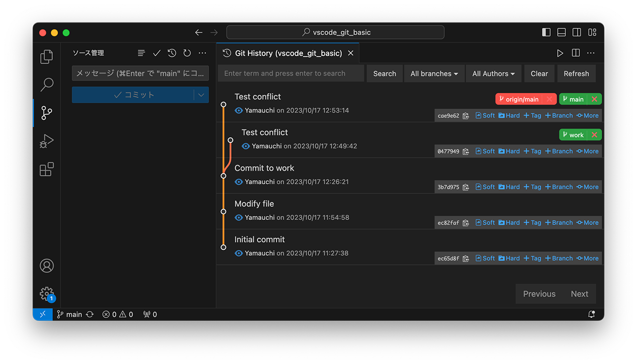Viewport: 637px width, 364px height.
Task: Click the notifications bell in the status bar
Action: (x=591, y=314)
